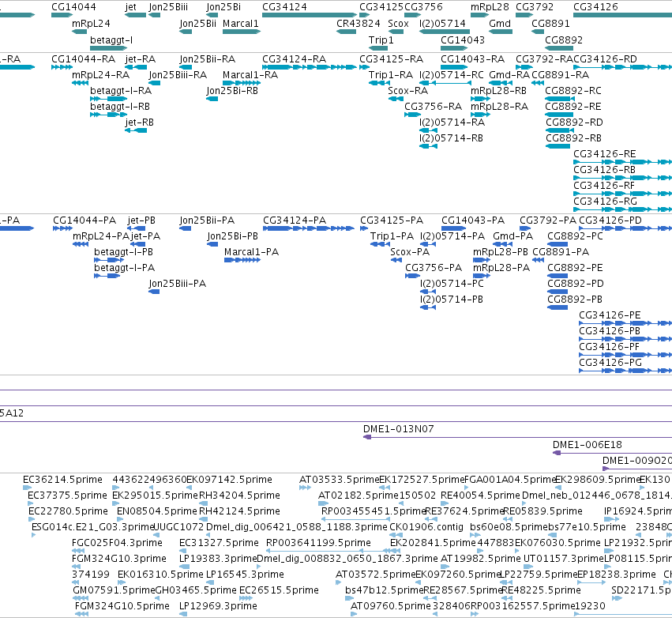Select the Jon25Biii gene label
This screenshot has height=618, width=672.
click(168, 7)
